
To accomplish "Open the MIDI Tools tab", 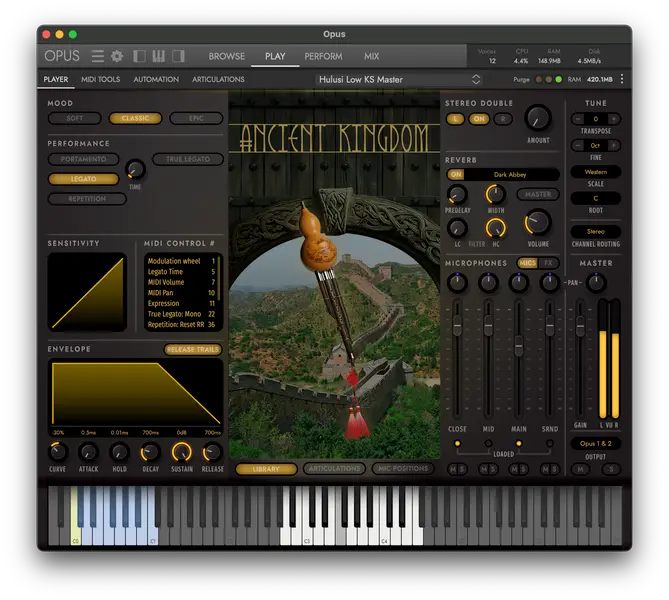I will 100,79.
